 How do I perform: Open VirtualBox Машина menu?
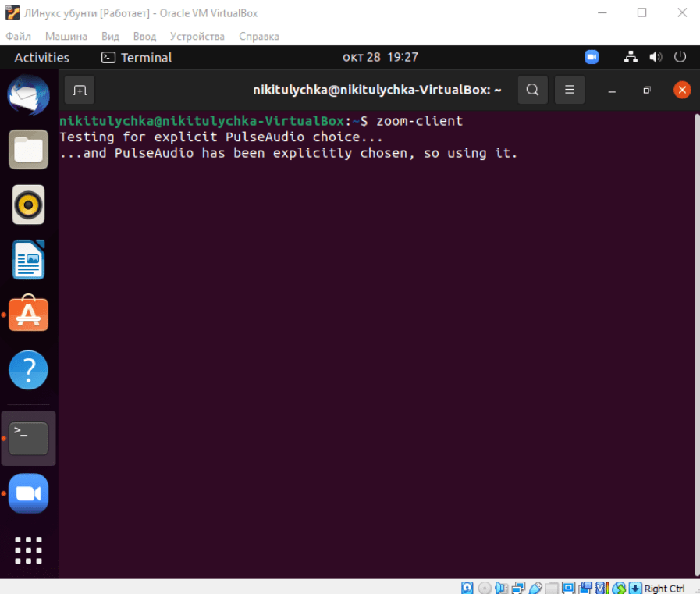66,37
